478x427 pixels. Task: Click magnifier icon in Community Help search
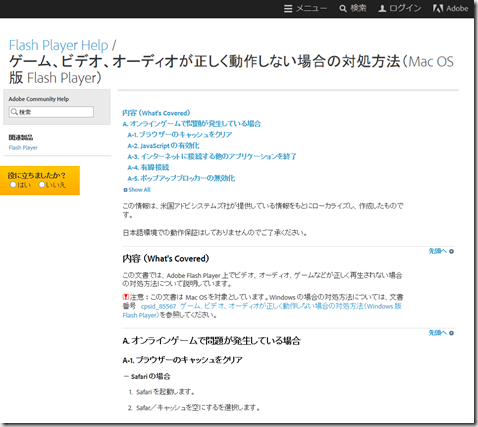click(x=14, y=112)
